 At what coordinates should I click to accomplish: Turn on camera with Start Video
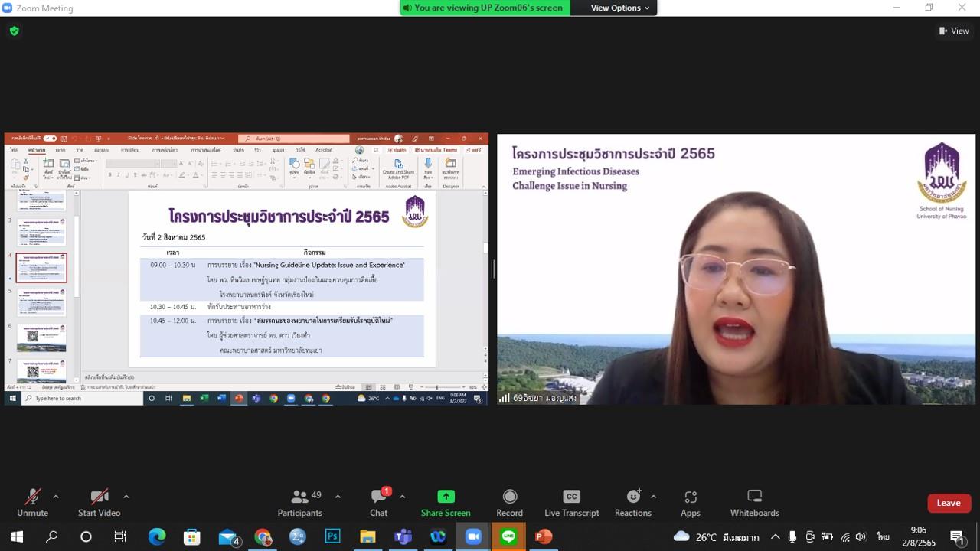pos(99,503)
